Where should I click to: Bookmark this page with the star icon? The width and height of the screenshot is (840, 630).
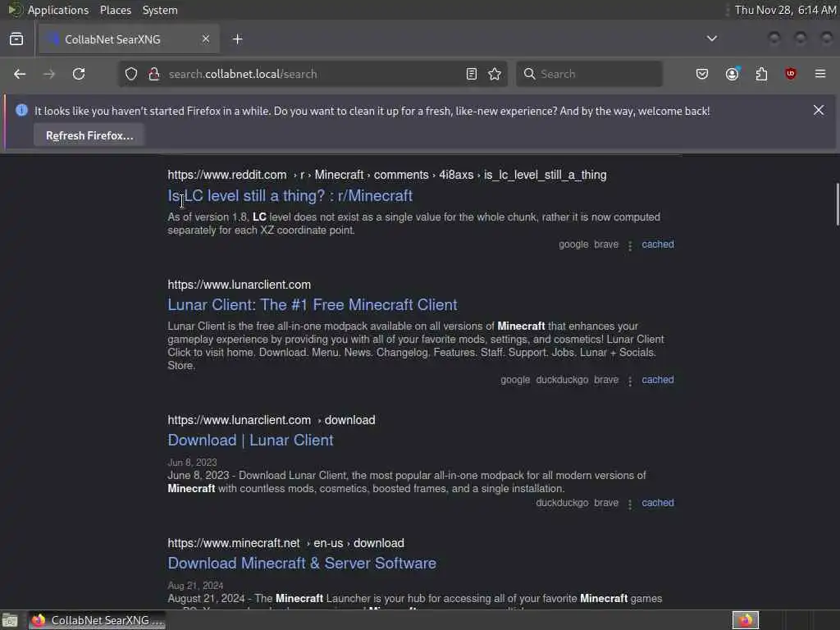pyautogui.click(x=495, y=74)
